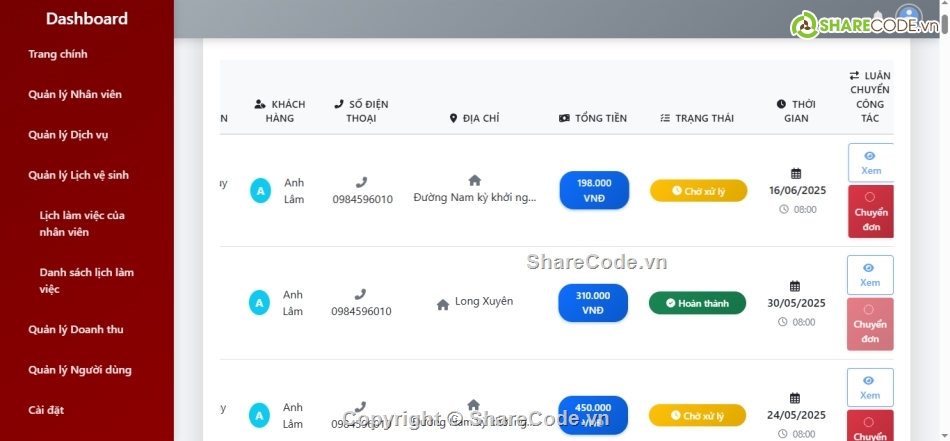
Task: Click avatar A in 198.000 VNĐ row
Action: [x=261, y=191]
